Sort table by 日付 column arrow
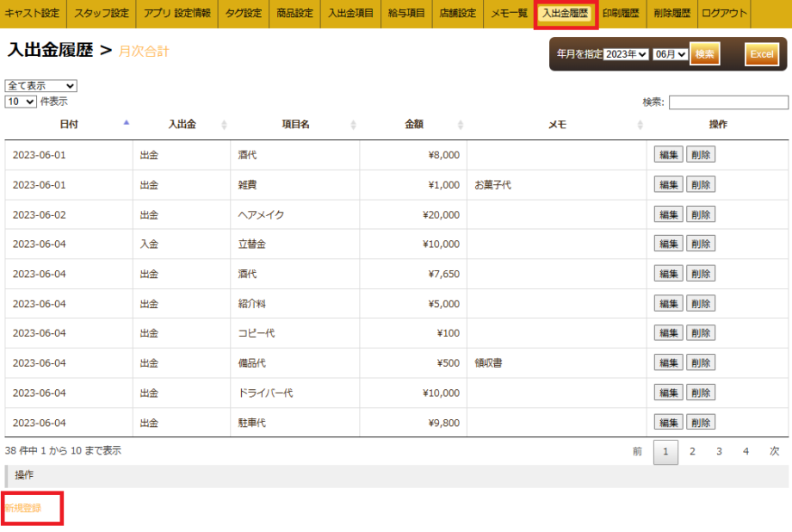Screen dimensions: 792x532 (x=127, y=124)
